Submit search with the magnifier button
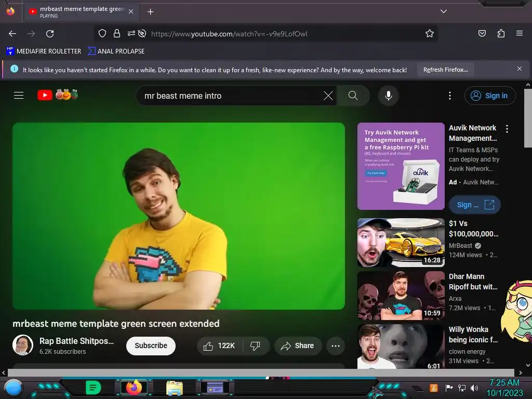The height and width of the screenshot is (399, 532). (x=353, y=96)
